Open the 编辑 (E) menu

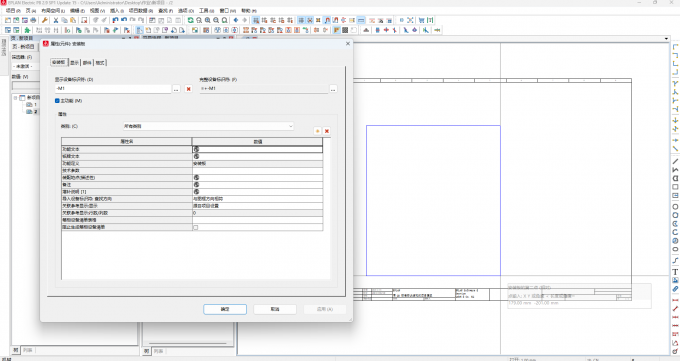coord(78,11)
